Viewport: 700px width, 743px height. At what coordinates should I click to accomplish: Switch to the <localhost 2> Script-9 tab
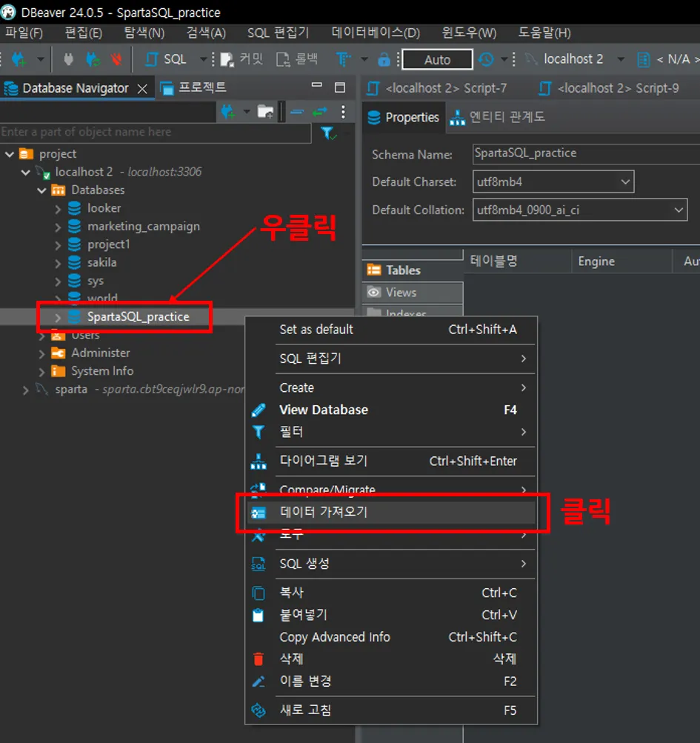click(x=610, y=88)
